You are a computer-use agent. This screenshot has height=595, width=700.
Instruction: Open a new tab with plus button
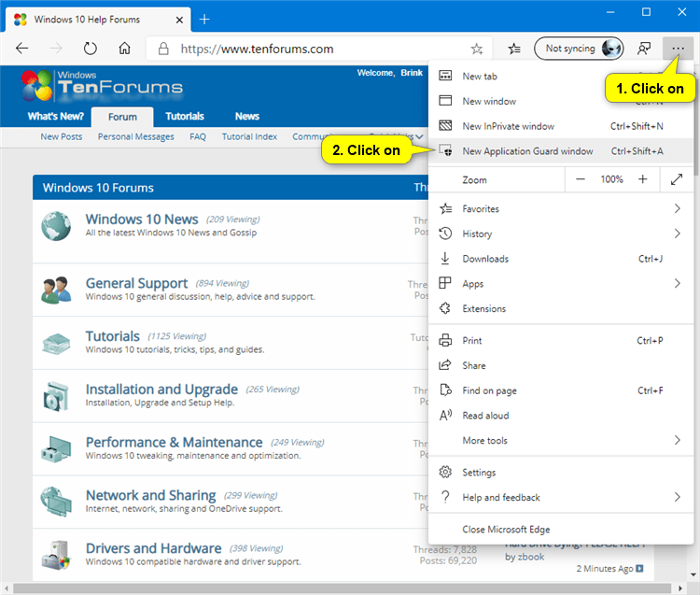pyautogui.click(x=204, y=20)
